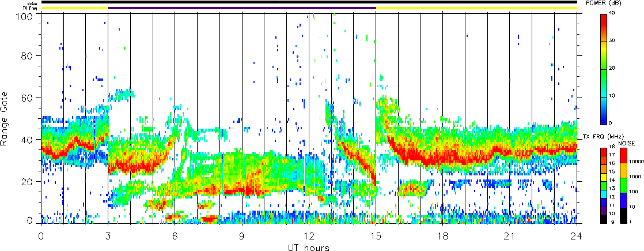Click the TX FRQ legend label 16
Viewport: 644px width, 251px height.
(611, 163)
